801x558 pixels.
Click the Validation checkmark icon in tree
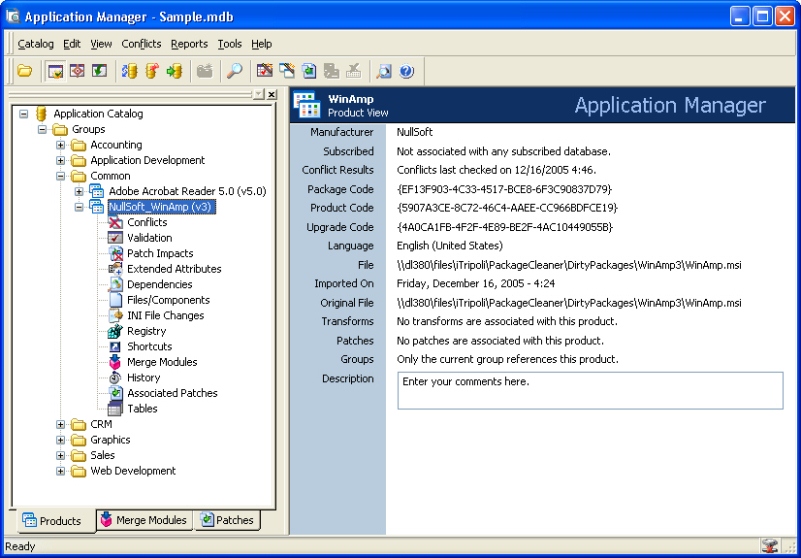pyautogui.click(x=115, y=238)
